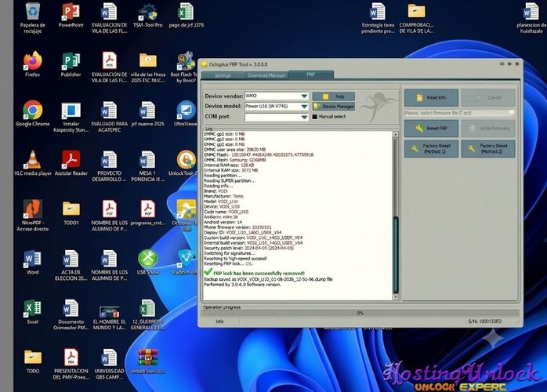Open the planeacion de huistlazala document
This screenshot has width=547, height=392.
click(x=531, y=17)
